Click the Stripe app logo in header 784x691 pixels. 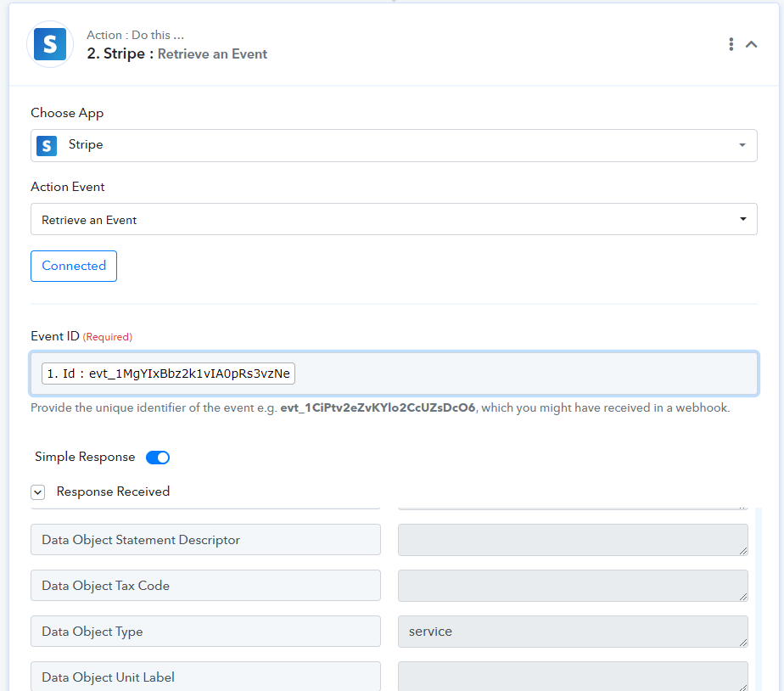tap(50, 44)
